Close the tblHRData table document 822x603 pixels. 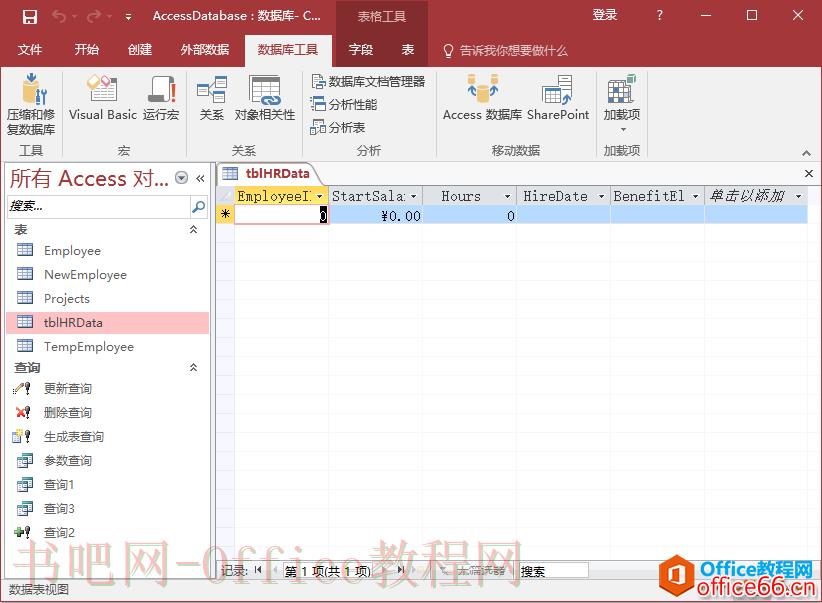pos(808,174)
